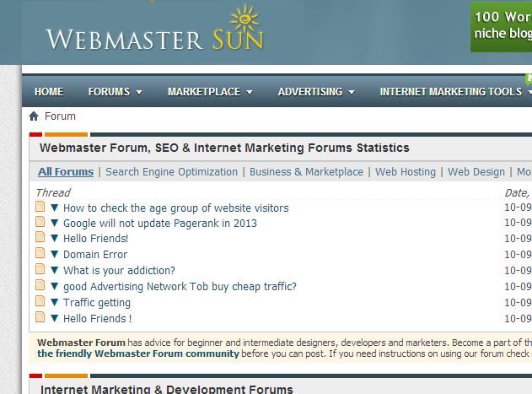Click thread icon beside 'good Advertising Network'
The image size is (532, 394).
40,286
